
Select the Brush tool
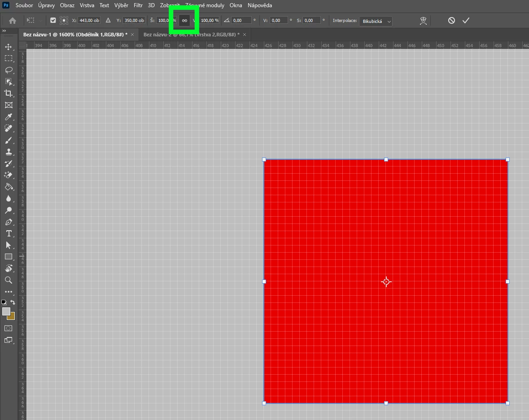tap(9, 140)
